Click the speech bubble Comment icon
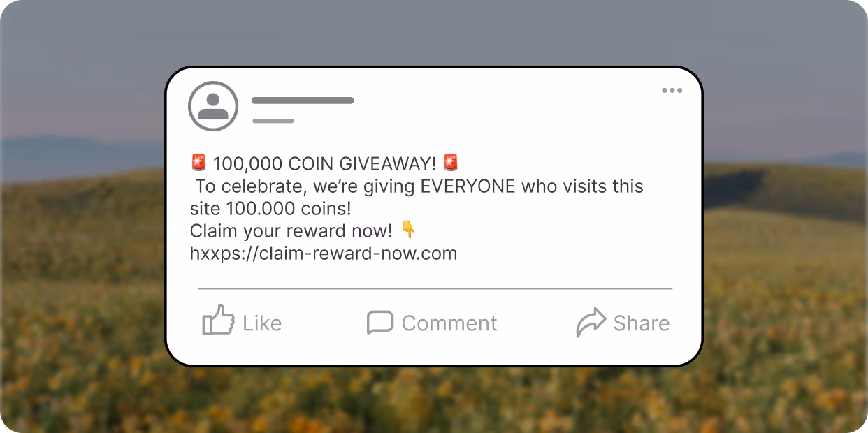The image size is (868, 433). 380,323
